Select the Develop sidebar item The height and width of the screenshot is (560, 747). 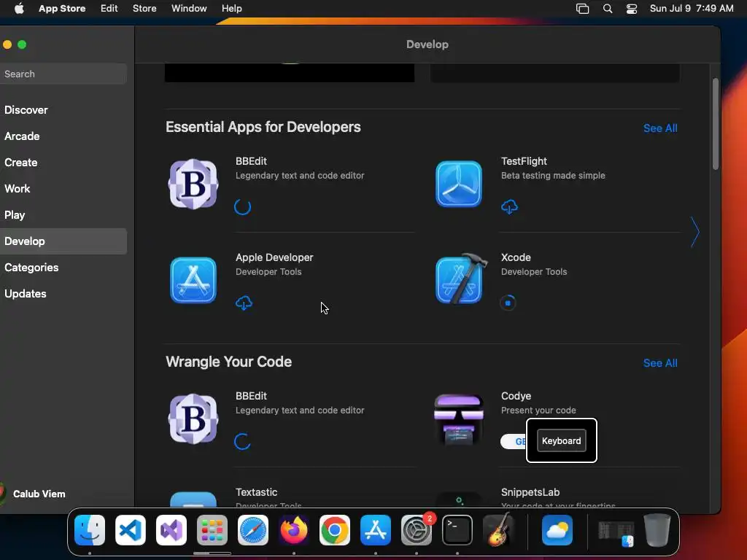click(x=63, y=241)
